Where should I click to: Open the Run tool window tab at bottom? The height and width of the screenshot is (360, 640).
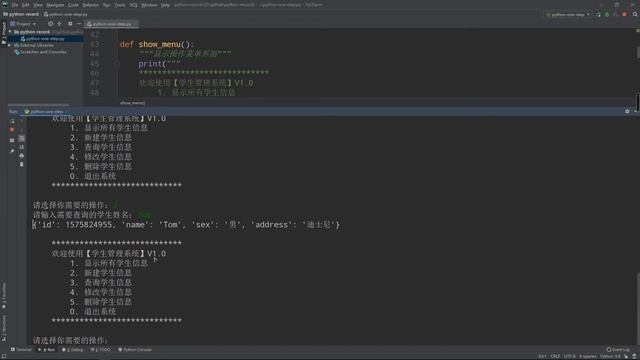[47, 350]
